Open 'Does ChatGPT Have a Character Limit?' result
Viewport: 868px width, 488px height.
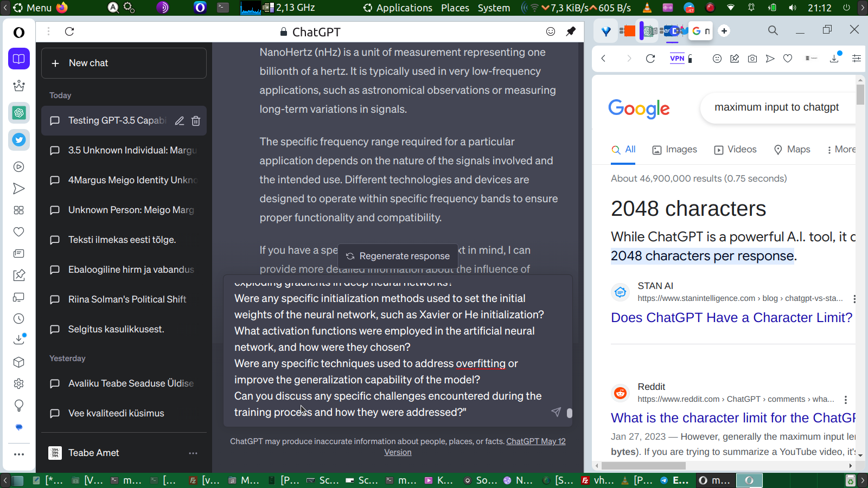(732, 318)
